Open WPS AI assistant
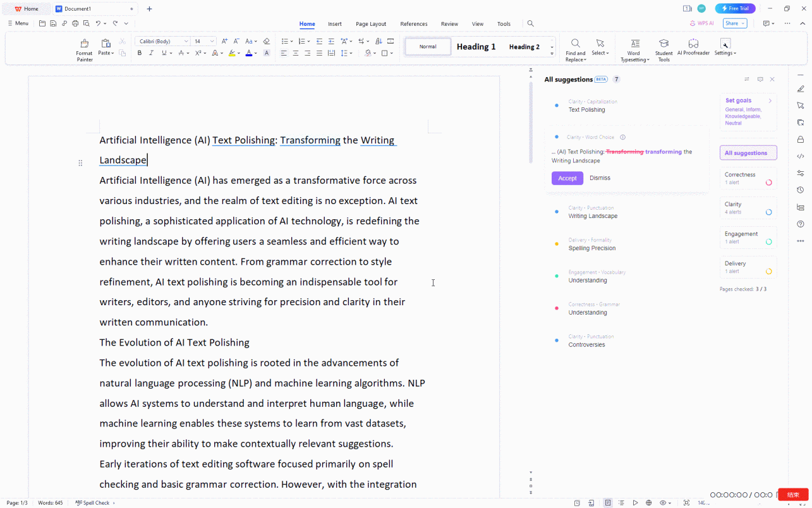Image resolution: width=812 pixels, height=508 pixels. tap(701, 23)
